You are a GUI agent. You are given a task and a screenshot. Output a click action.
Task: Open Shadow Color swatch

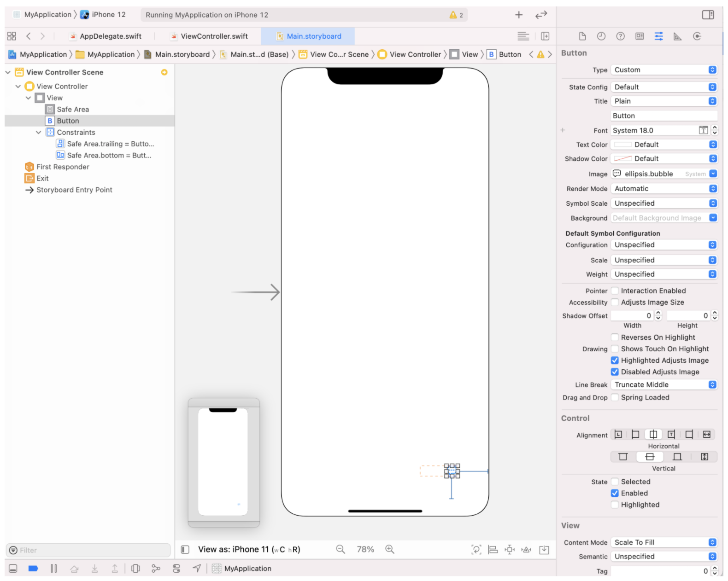(622, 159)
